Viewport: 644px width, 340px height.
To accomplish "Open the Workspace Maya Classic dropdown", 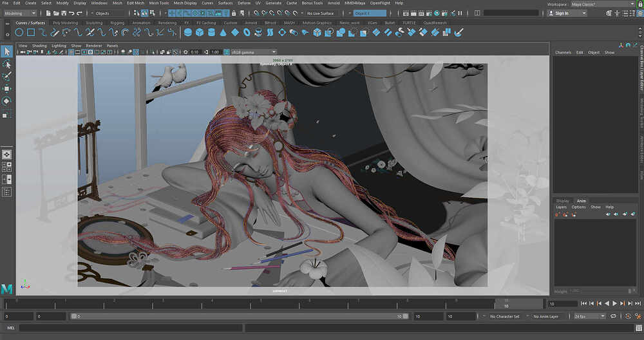I will (x=603, y=4).
